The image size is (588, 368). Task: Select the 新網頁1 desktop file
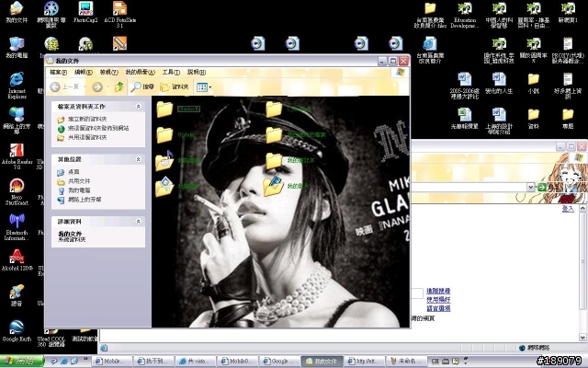click(568, 12)
